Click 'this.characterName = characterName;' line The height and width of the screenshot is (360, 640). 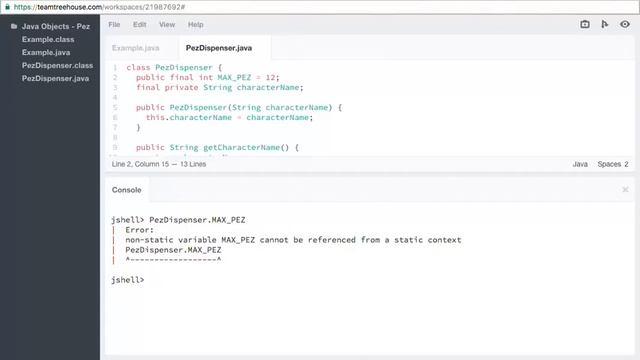(x=229, y=118)
